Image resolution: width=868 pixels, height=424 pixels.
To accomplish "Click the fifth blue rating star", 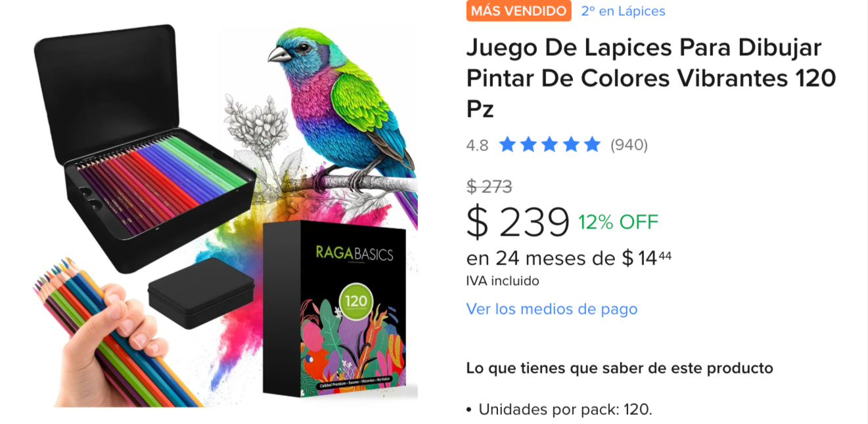I will pyautogui.click(x=593, y=144).
